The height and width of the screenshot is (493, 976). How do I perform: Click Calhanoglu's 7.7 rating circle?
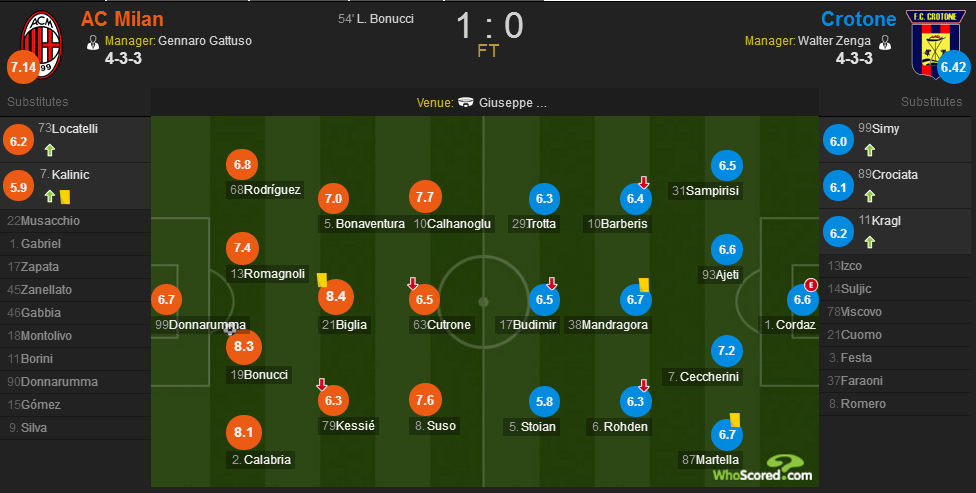[425, 197]
